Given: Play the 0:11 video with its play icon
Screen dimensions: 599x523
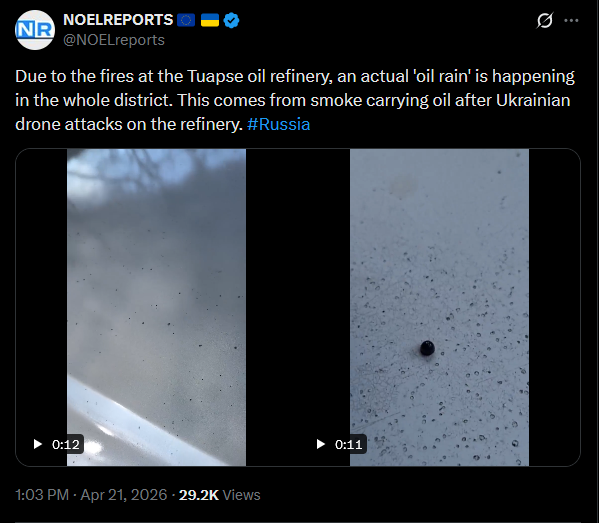Looking at the screenshot, I should [321, 444].
